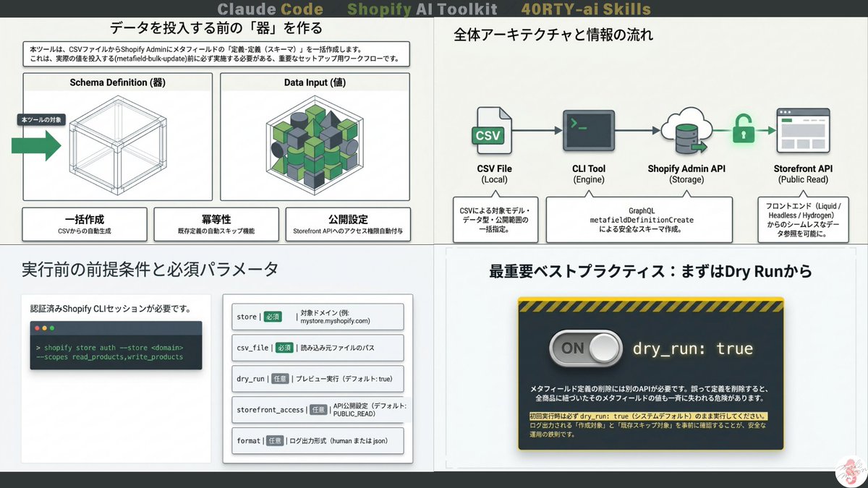Click the フロントエンド Liquid/Headless callout box
The width and height of the screenshot is (868, 488).
tap(803, 218)
